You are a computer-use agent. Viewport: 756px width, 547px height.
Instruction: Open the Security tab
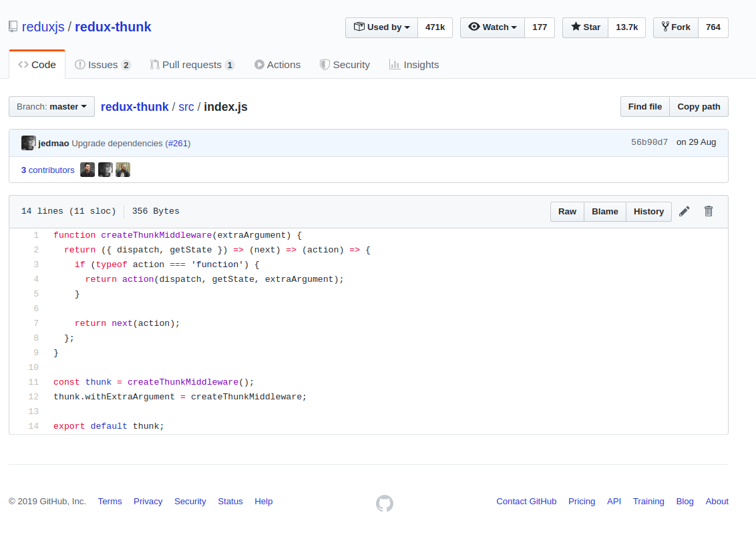click(345, 65)
